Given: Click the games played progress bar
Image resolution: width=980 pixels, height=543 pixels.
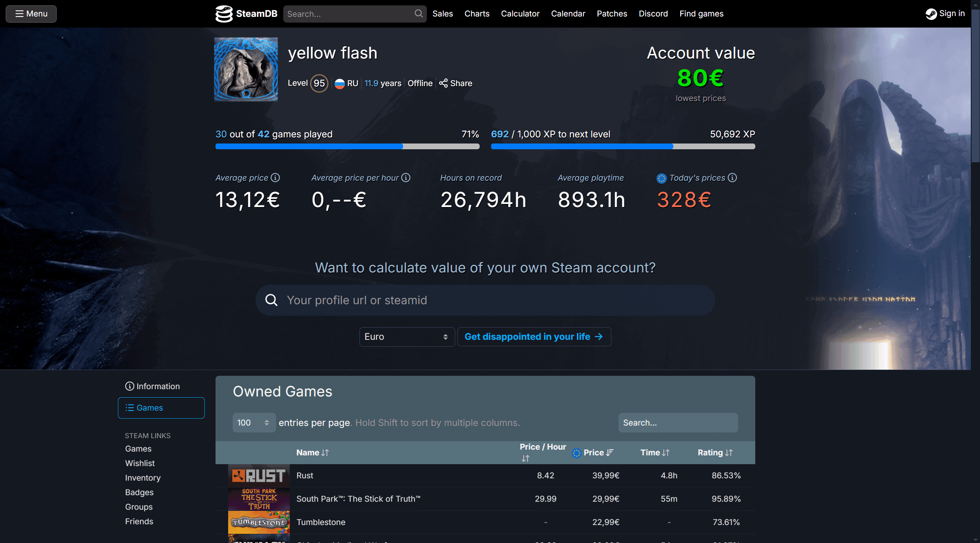Looking at the screenshot, I should coord(347,147).
